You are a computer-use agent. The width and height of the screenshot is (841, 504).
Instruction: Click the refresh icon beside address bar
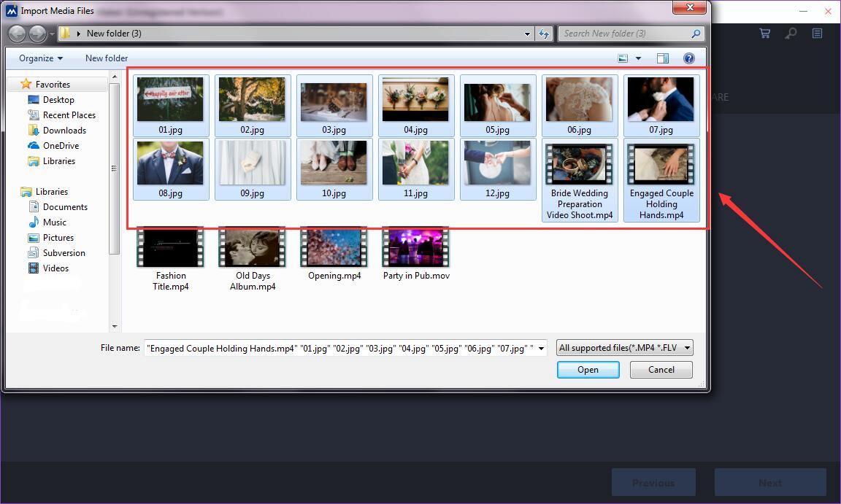click(x=544, y=34)
